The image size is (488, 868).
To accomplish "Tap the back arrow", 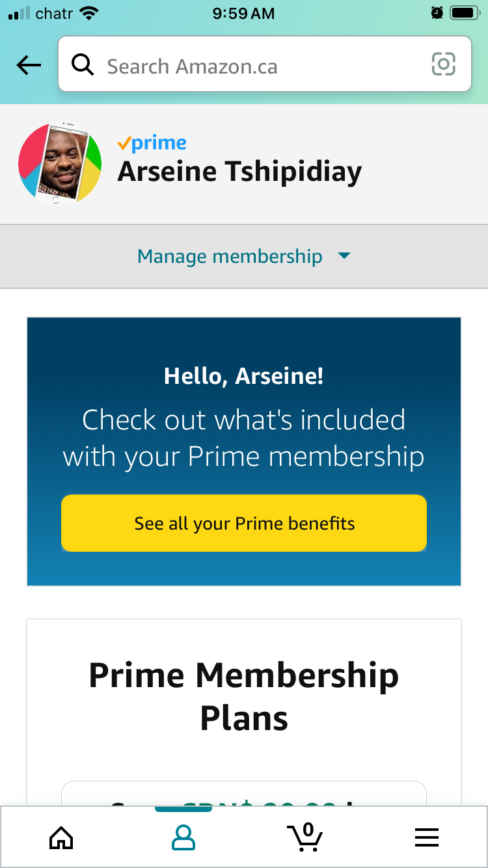I will (29, 65).
